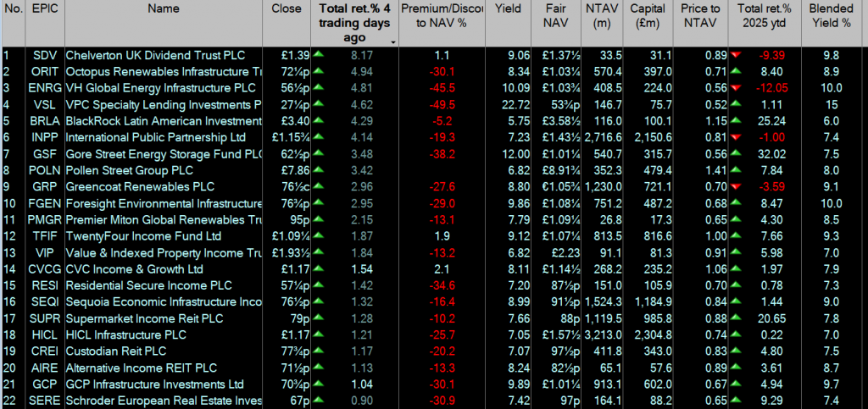Click the sort arrow in the Total ret.% header
This screenshot has width=868, height=409.
392,41
